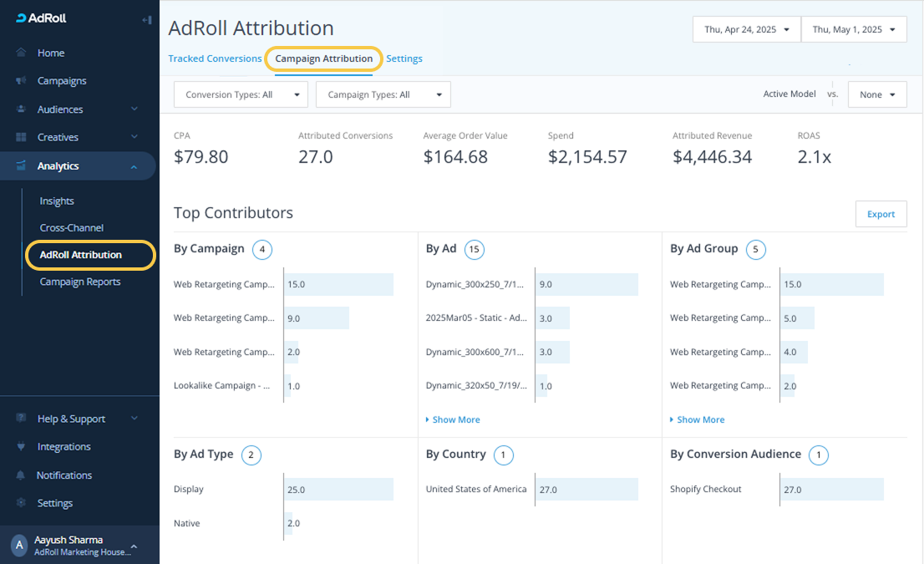Viewport: 924px width, 564px height.
Task: Click the user avatar for Aayush Sharma
Action: (19, 546)
